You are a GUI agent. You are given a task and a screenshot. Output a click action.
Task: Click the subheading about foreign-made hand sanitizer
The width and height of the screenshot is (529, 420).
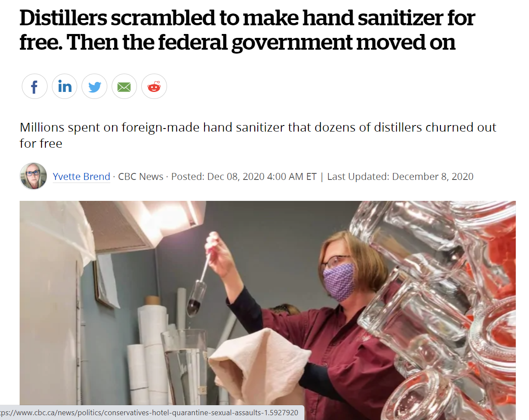(258, 135)
